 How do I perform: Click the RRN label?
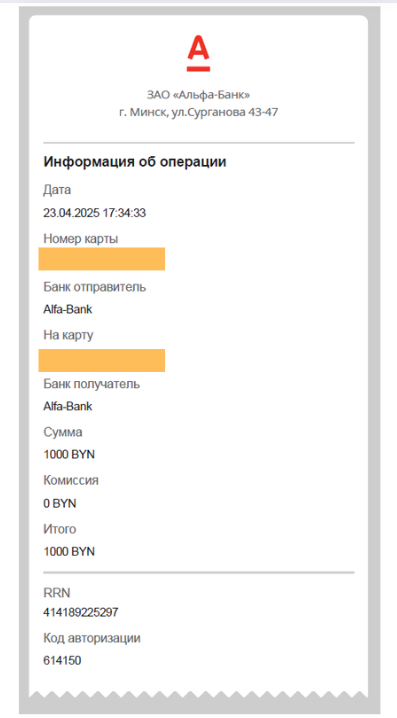(x=57, y=593)
